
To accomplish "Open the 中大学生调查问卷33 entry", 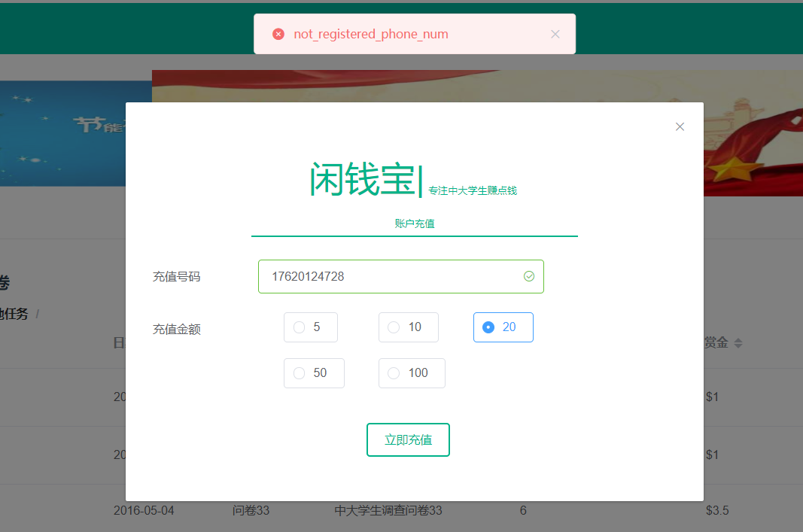I will click(x=388, y=510).
